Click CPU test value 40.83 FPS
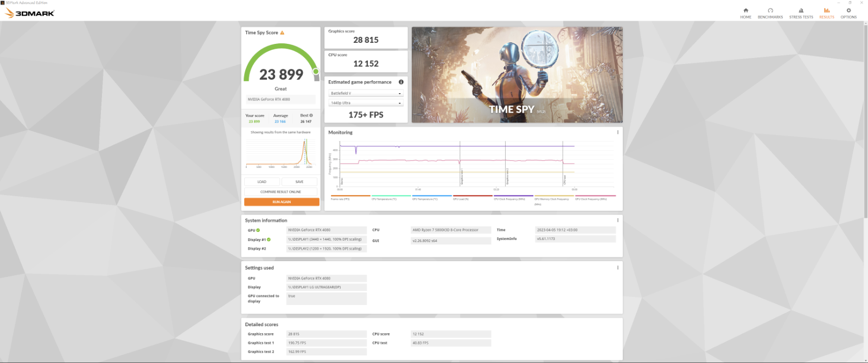This screenshot has height=363, width=868. click(x=451, y=343)
